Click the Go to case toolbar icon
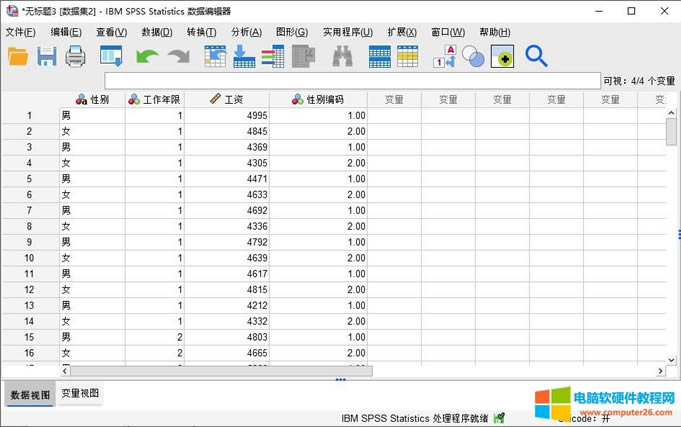Viewport: 681px width, 427px height. click(215, 57)
